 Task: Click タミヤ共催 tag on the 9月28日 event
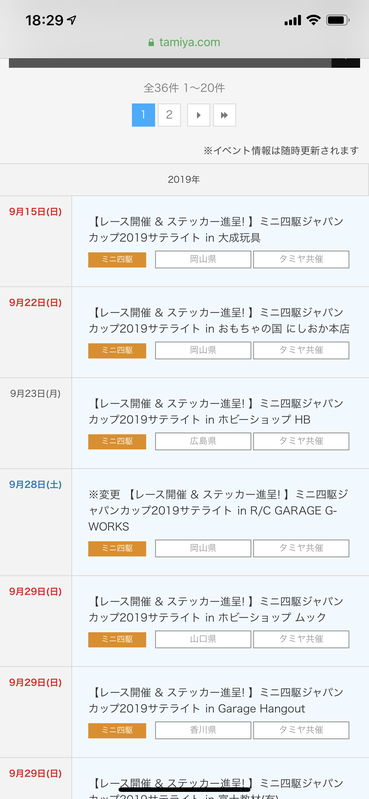coord(301,548)
